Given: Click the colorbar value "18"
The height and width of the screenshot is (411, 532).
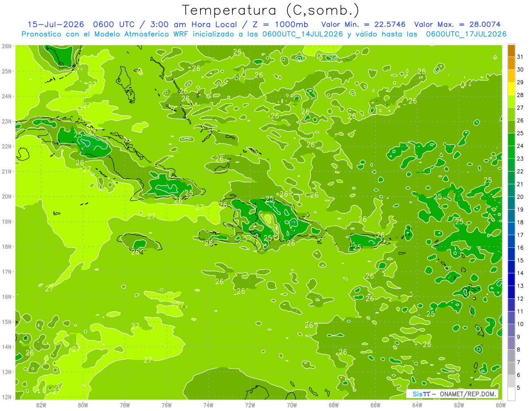Looking at the screenshot, I should 520,222.
